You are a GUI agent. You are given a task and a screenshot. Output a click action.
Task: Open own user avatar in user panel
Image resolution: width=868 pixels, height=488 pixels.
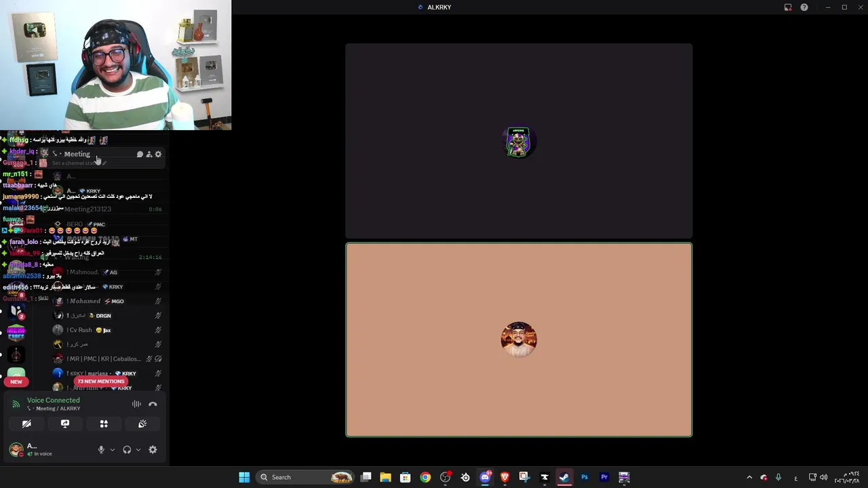[x=16, y=449]
